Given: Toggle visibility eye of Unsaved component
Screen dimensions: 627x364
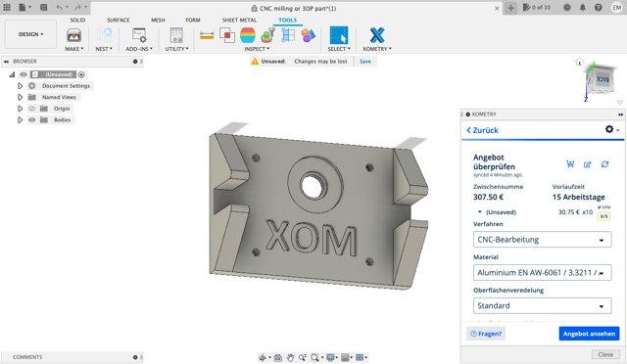Looking at the screenshot, I should point(24,74).
